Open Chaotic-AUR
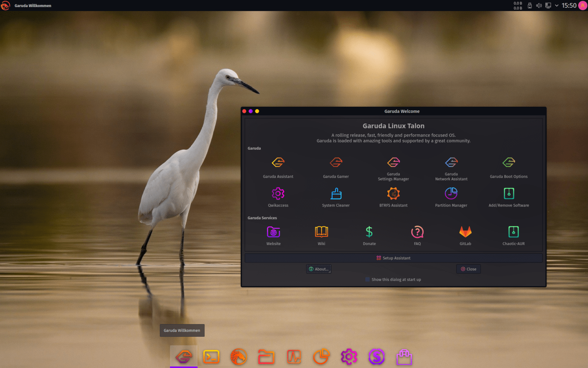The image size is (588, 368). (513, 236)
